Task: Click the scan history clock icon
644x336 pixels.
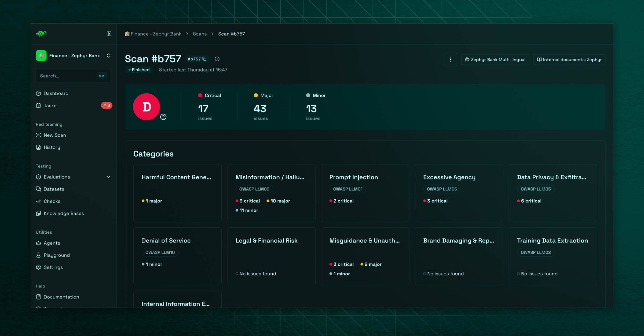Action: click(217, 59)
